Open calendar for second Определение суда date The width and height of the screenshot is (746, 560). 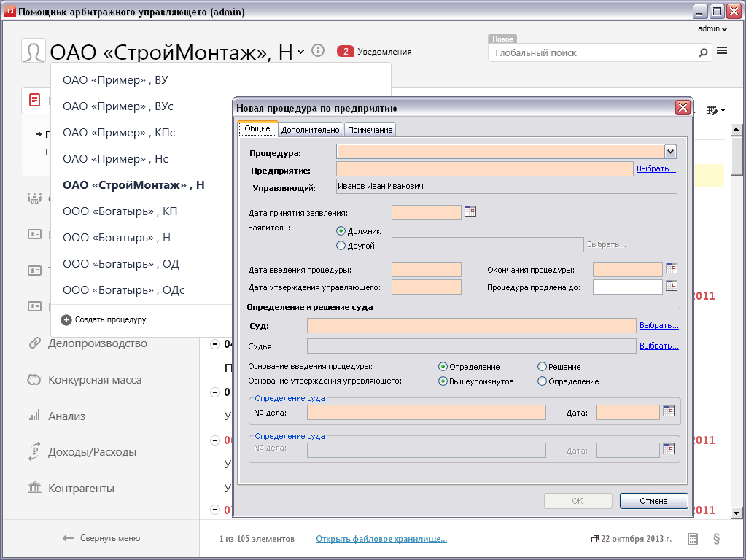pos(669,449)
